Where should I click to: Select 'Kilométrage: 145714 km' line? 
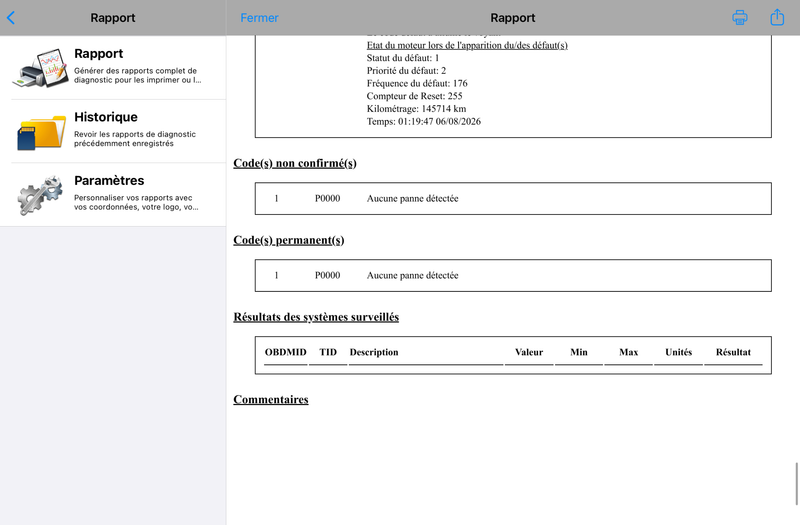(x=416, y=109)
